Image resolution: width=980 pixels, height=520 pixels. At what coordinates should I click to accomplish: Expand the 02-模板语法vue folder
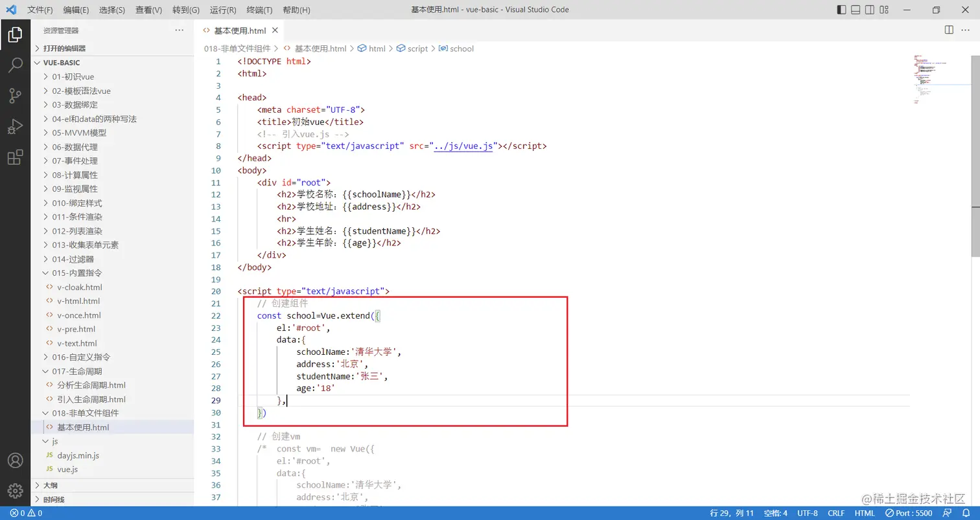[x=82, y=91]
